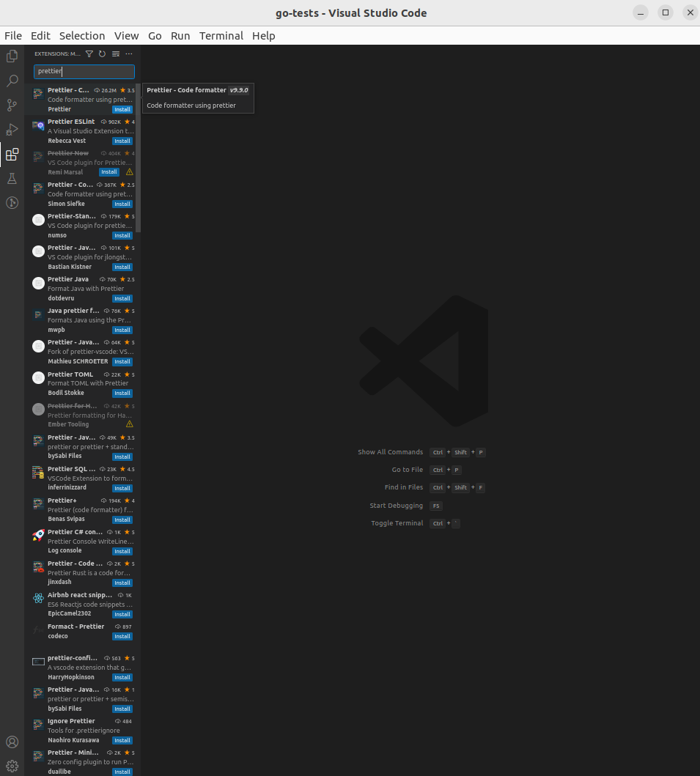Open the Explorer view in activity bar

pos(12,56)
